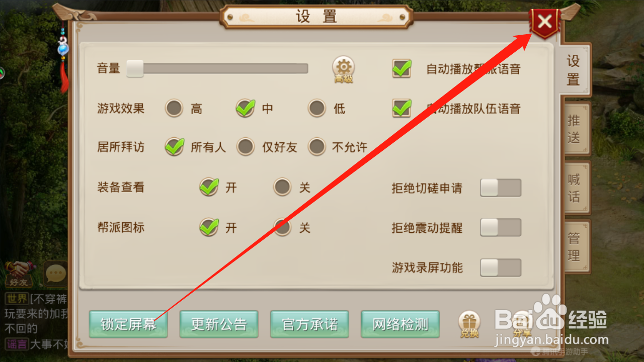Viewport: 644px width, 362px height.
Task: Select 仅好友 for 居所拜访
Action: pos(246,147)
